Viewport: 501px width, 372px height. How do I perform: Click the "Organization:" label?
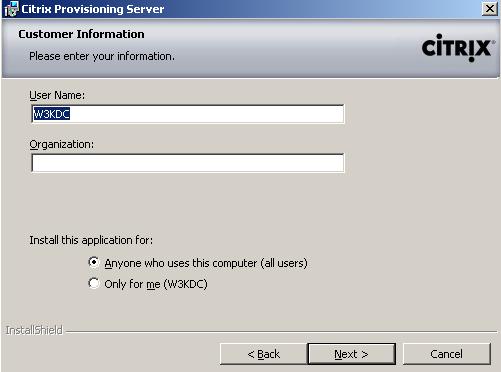62,144
